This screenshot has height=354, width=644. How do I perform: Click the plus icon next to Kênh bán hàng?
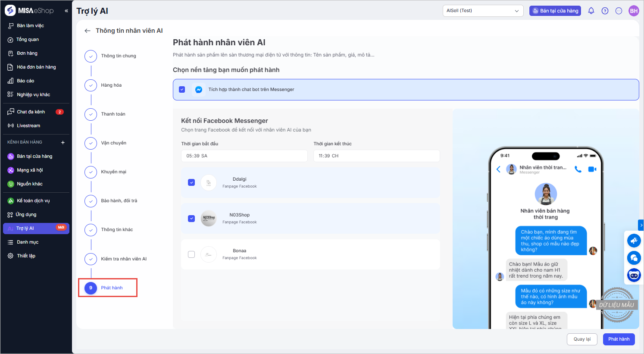point(63,142)
